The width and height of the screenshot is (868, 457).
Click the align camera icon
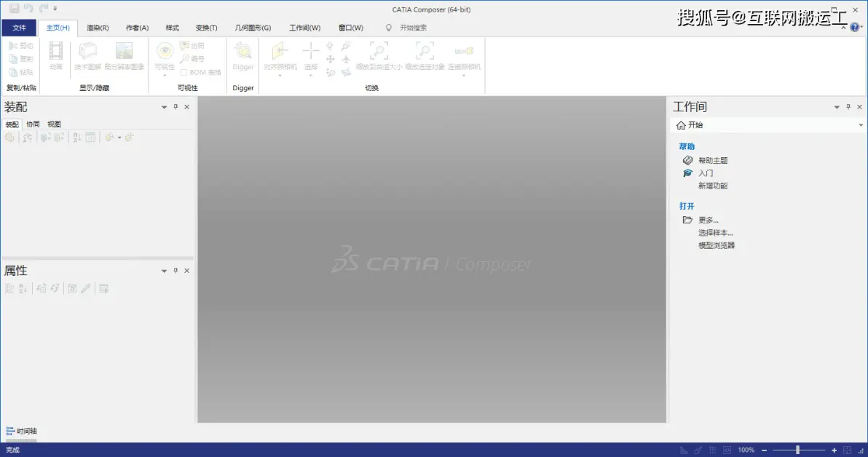click(x=280, y=51)
